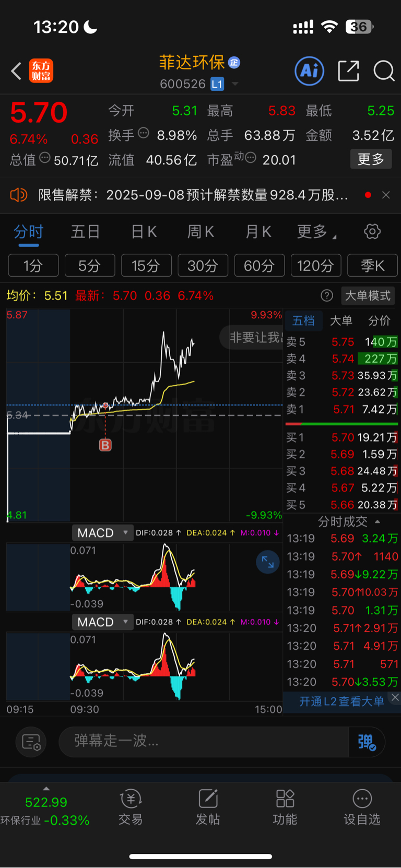Screen dimensions: 401x868
Task: Tap the 换手 info face icon
Action: [x=143, y=133]
